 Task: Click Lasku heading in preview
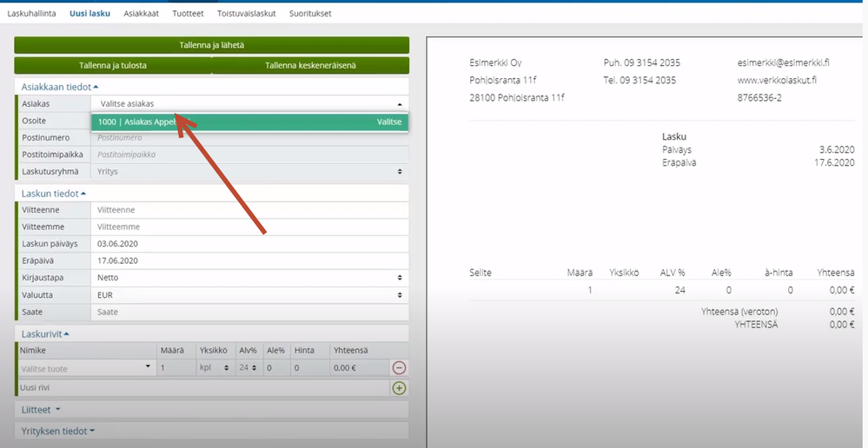674,136
